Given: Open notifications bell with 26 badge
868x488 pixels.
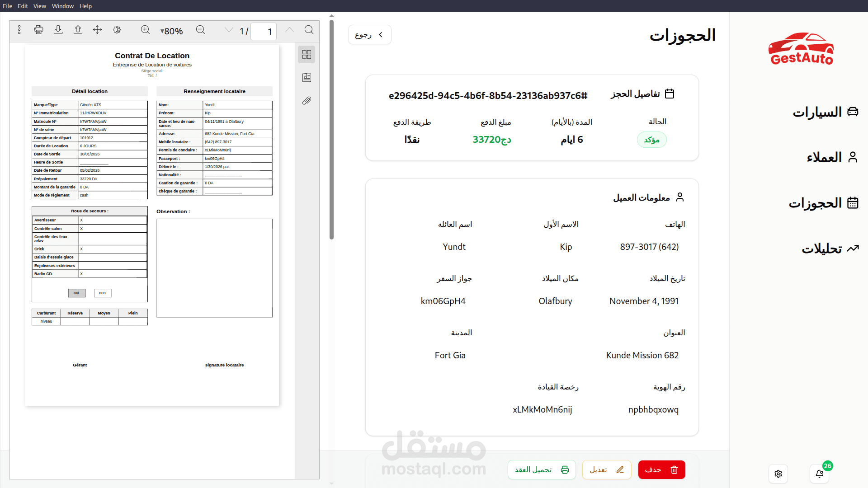Looking at the screenshot, I should 819,474.
